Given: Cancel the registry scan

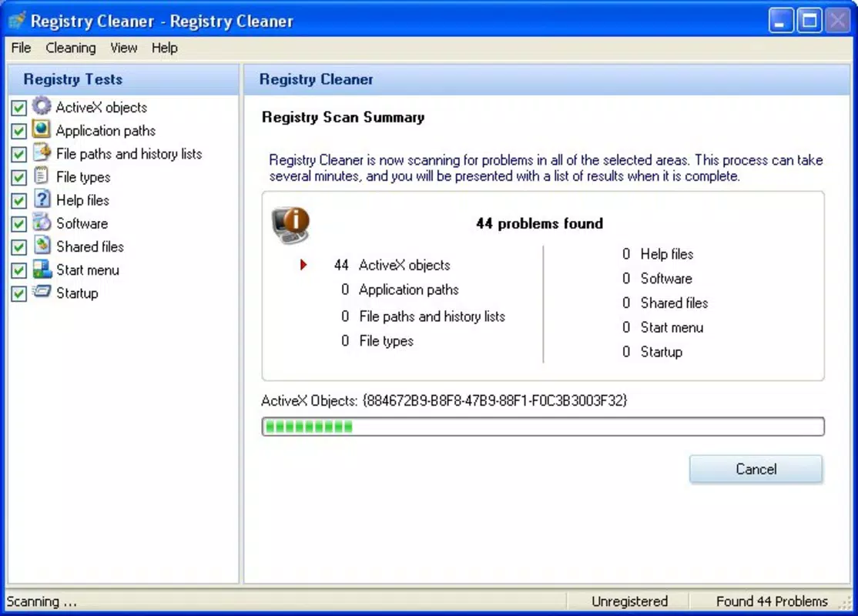Looking at the screenshot, I should point(756,469).
